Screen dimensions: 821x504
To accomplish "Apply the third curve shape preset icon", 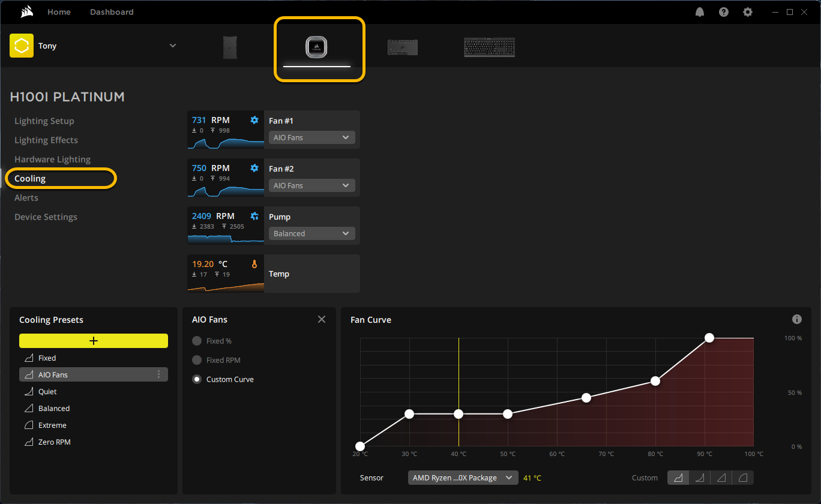I will coord(721,478).
